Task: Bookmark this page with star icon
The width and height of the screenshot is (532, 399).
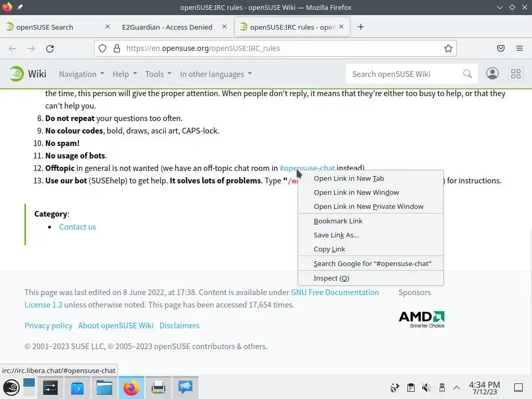Action: [x=448, y=48]
